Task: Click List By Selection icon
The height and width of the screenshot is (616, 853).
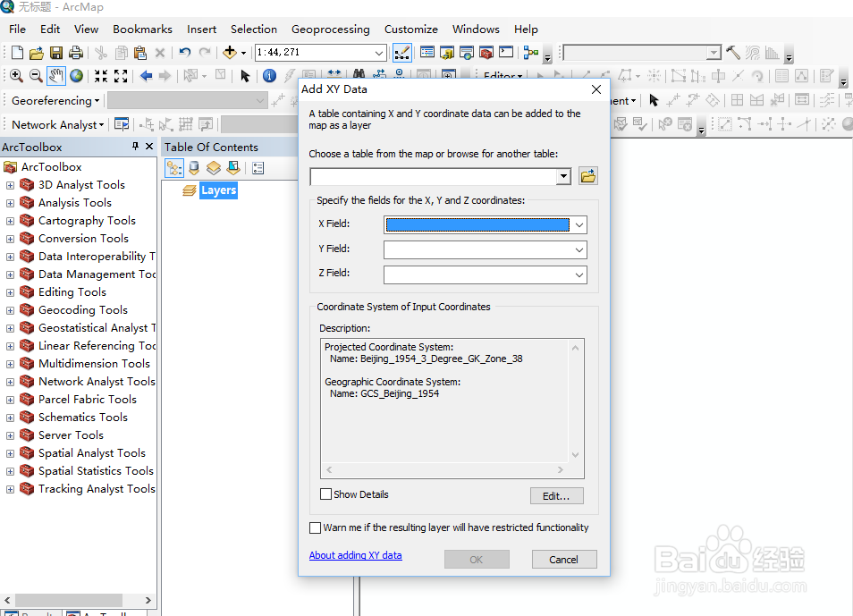Action: click(x=233, y=168)
